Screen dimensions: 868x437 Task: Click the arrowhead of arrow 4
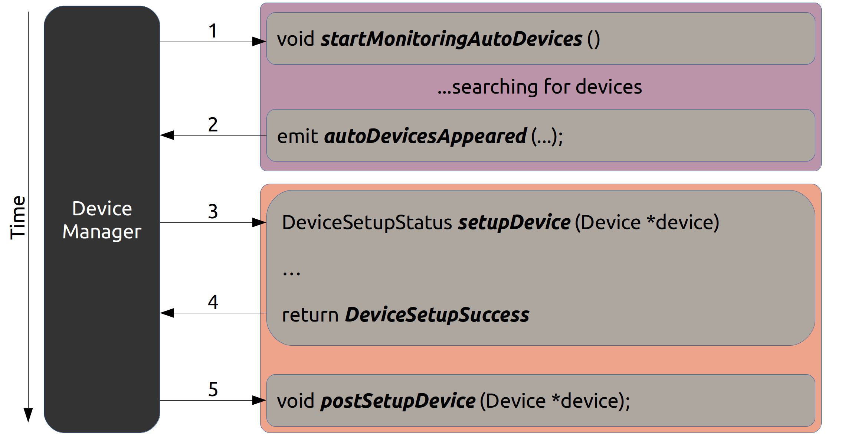[x=167, y=313]
